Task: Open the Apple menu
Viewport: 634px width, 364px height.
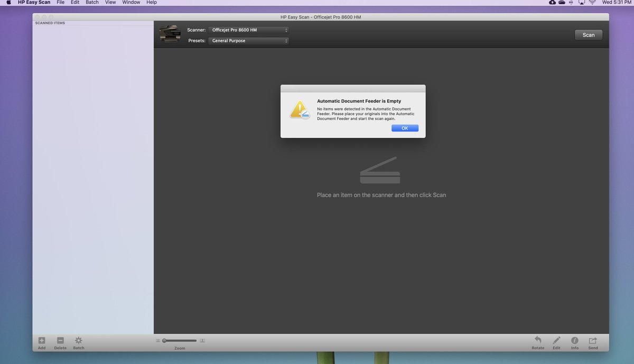Action: [x=8, y=3]
